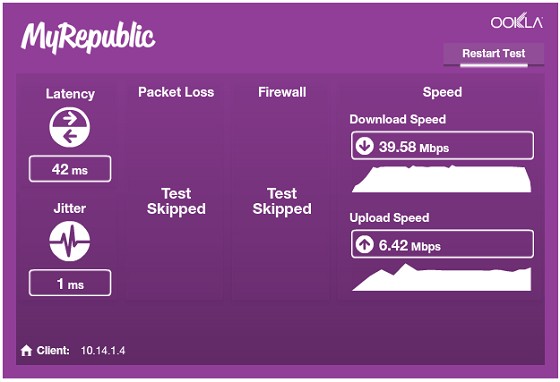Click the MyRepublic logo
Screen dimensions: 560x382
point(88,38)
